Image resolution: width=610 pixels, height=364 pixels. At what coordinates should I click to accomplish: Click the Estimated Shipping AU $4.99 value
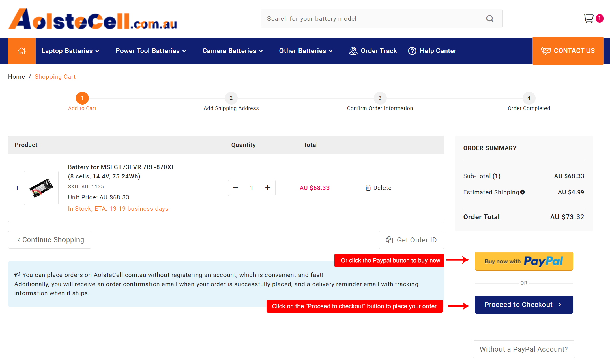pyautogui.click(x=571, y=192)
